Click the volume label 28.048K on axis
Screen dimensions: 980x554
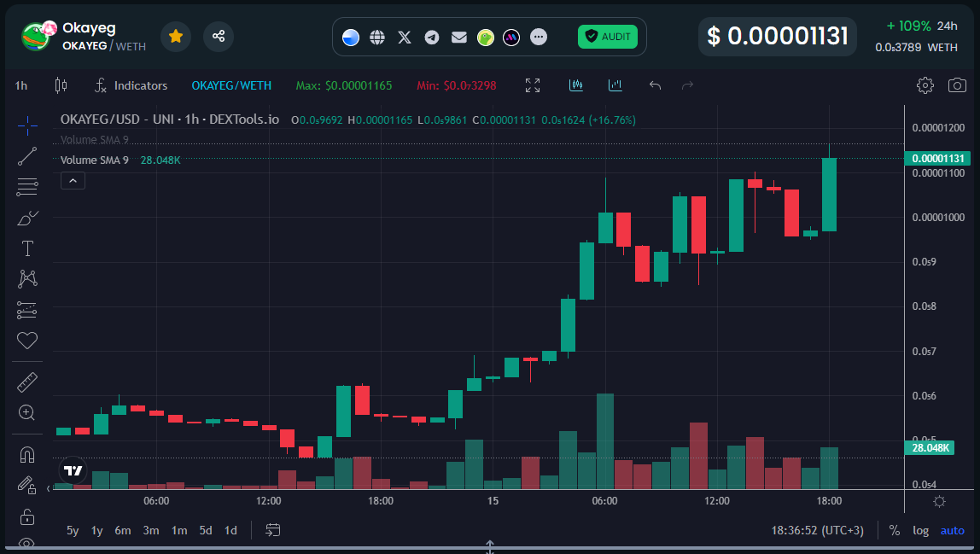[x=930, y=447]
